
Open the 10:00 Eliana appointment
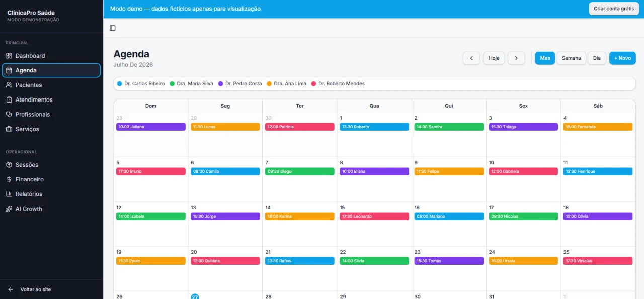374,171
